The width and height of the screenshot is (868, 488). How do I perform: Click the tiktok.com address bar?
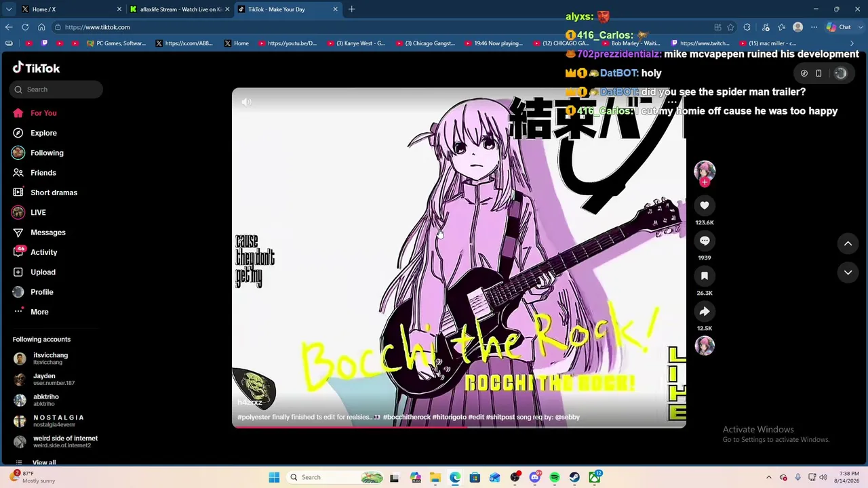[x=380, y=27]
